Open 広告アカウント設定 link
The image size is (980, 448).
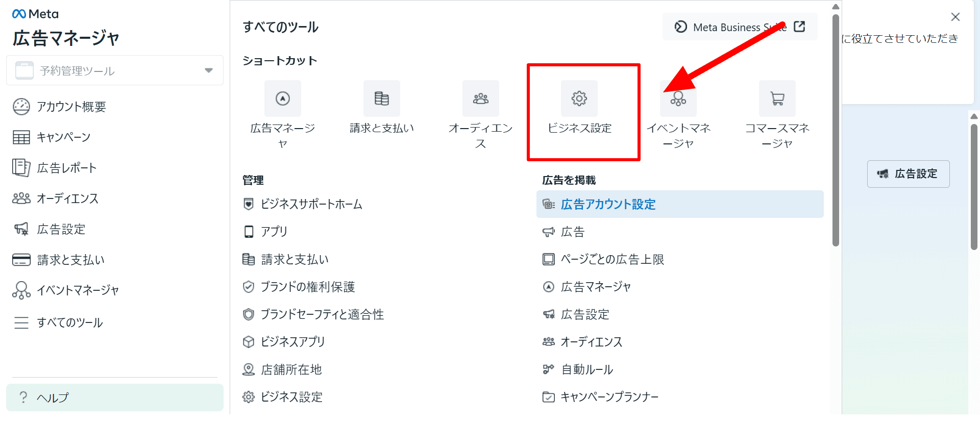tap(680, 204)
